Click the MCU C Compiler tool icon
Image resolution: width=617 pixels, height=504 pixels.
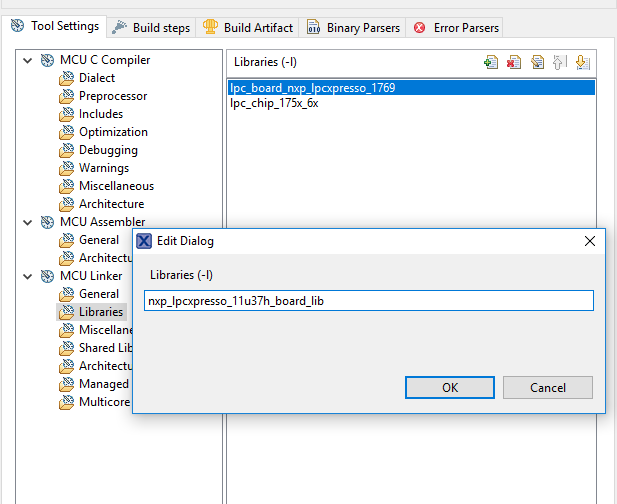pos(48,60)
